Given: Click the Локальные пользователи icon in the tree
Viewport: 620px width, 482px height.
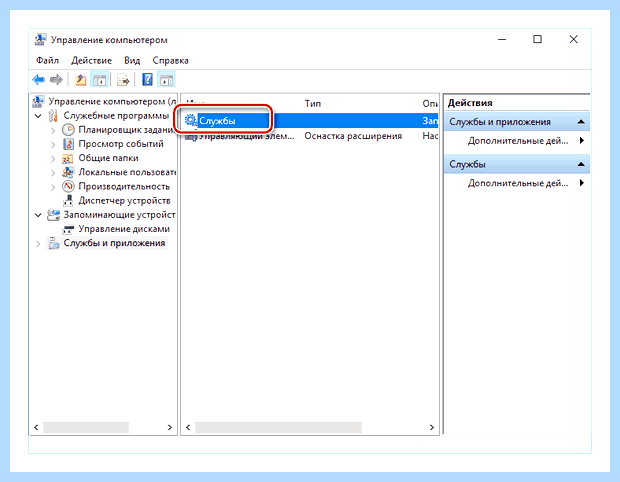Looking at the screenshot, I should (x=68, y=172).
